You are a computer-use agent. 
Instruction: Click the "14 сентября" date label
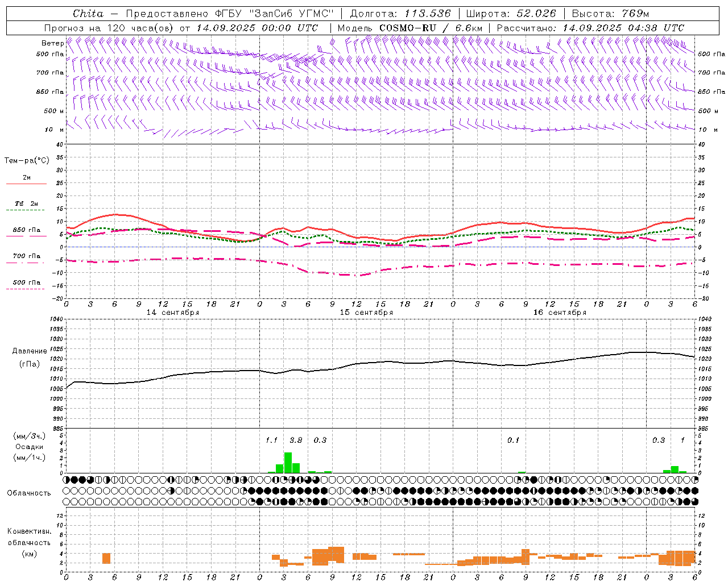173,313
